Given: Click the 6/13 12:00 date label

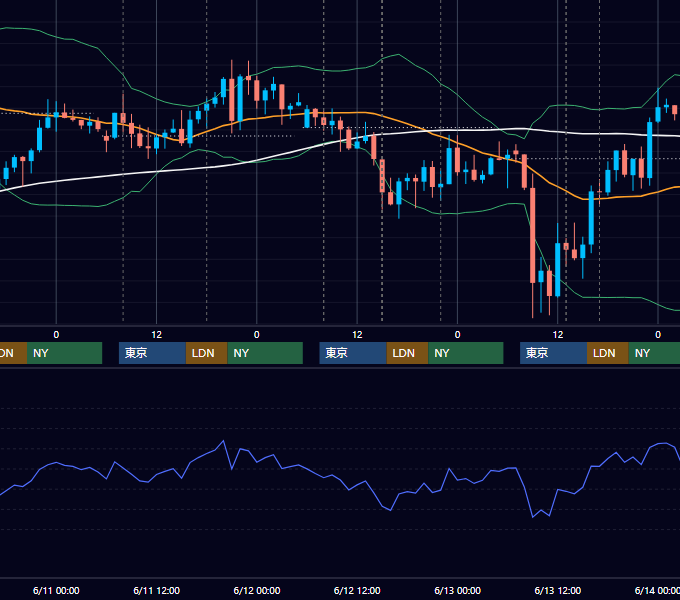Looking at the screenshot, I should [558, 590].
